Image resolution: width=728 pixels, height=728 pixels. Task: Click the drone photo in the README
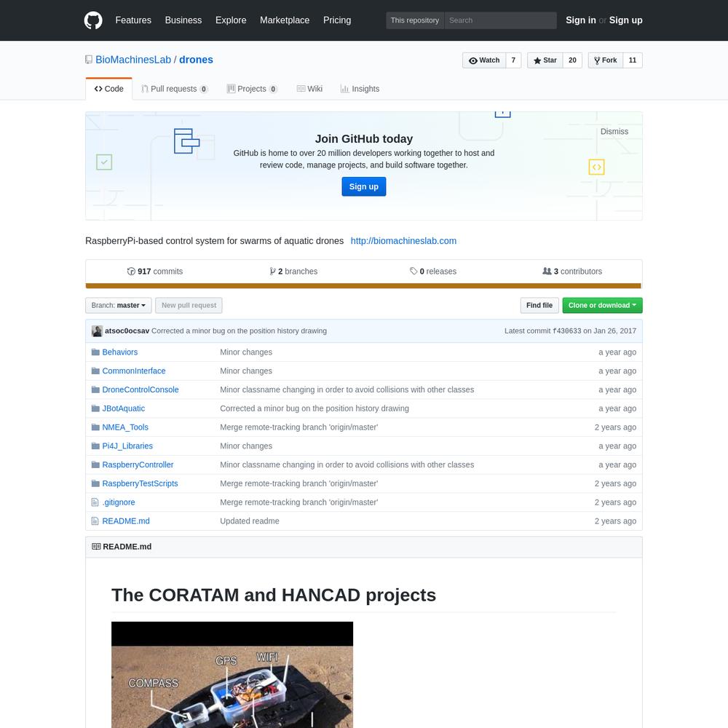[x=232, y=675]
